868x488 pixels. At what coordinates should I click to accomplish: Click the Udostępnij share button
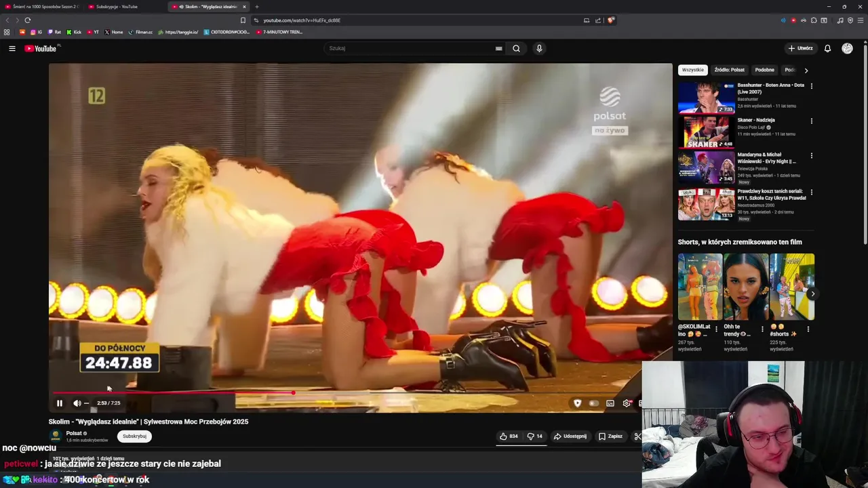click(570, 436)
